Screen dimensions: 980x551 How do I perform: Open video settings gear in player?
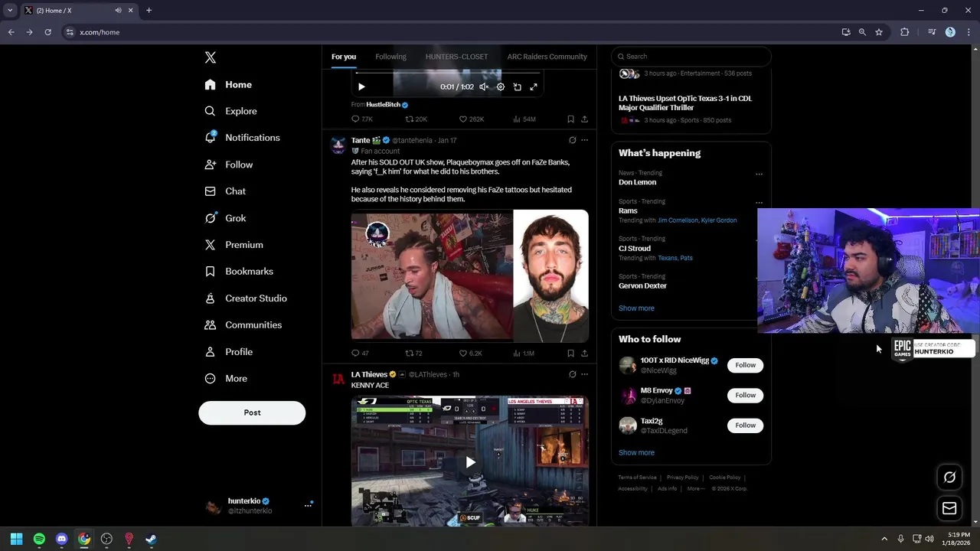point(500,87)
